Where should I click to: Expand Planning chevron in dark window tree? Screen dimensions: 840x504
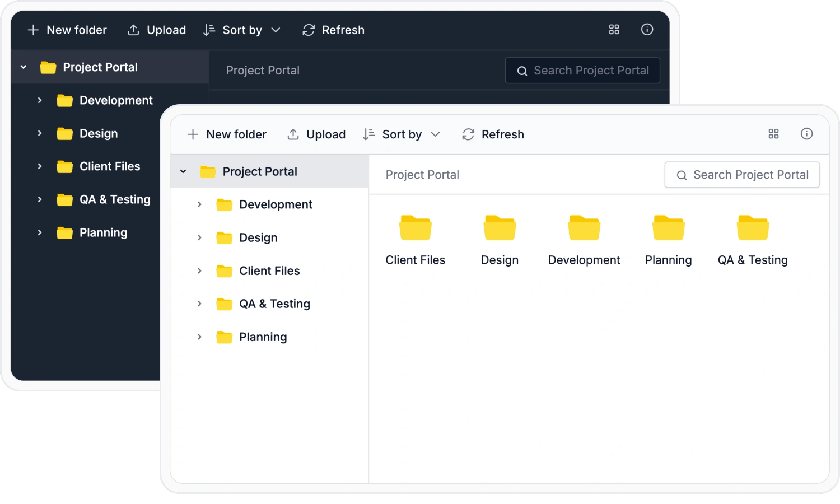point(40,232)
